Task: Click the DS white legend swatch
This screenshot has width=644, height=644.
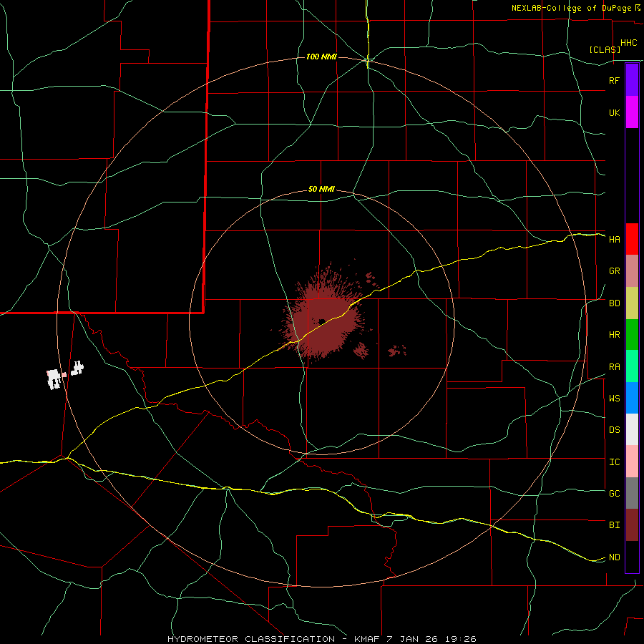Action: point(632,429)
